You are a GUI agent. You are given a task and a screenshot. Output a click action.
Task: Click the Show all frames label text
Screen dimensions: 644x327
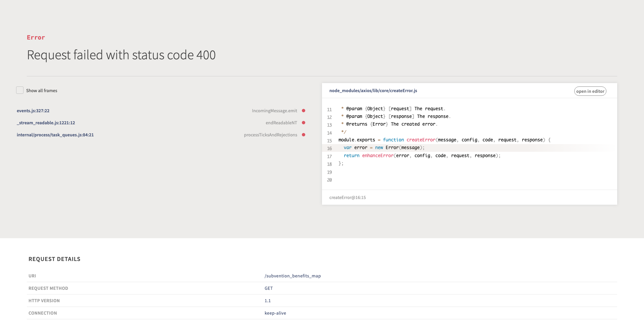point(42,90)
